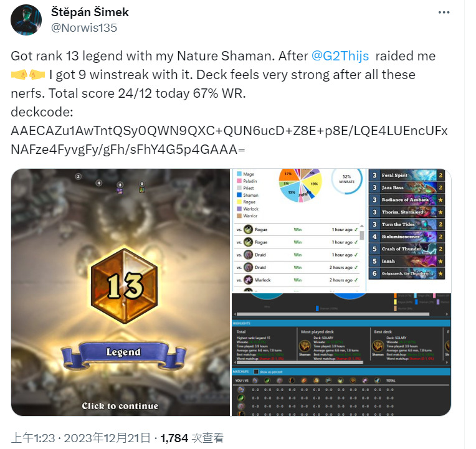Open the @G2Thijs mention link
Image resolution: width=476 pixels, height=449 pixels.
[x=340, y=56]
